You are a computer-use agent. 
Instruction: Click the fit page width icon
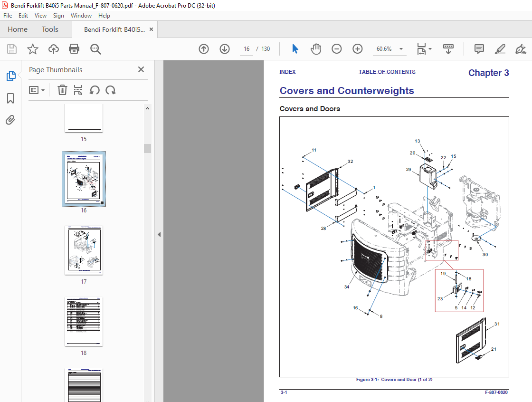(x=421, y=49)
